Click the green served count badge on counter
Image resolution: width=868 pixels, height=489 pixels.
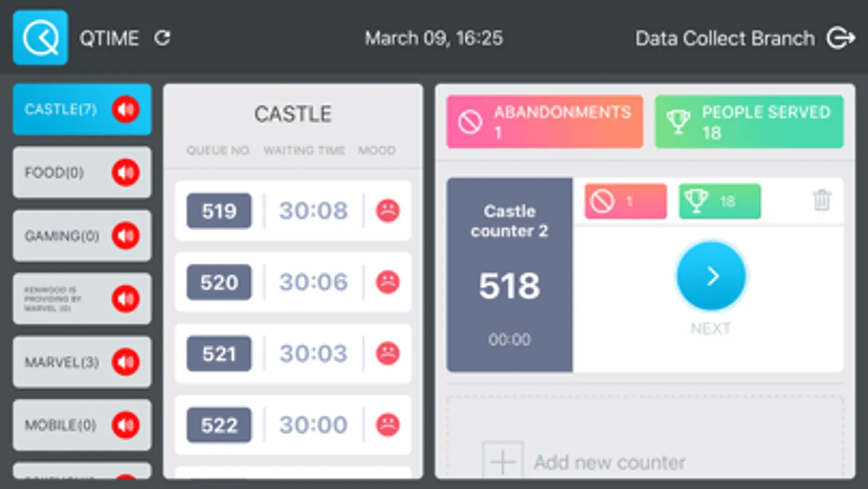(719, 202)
